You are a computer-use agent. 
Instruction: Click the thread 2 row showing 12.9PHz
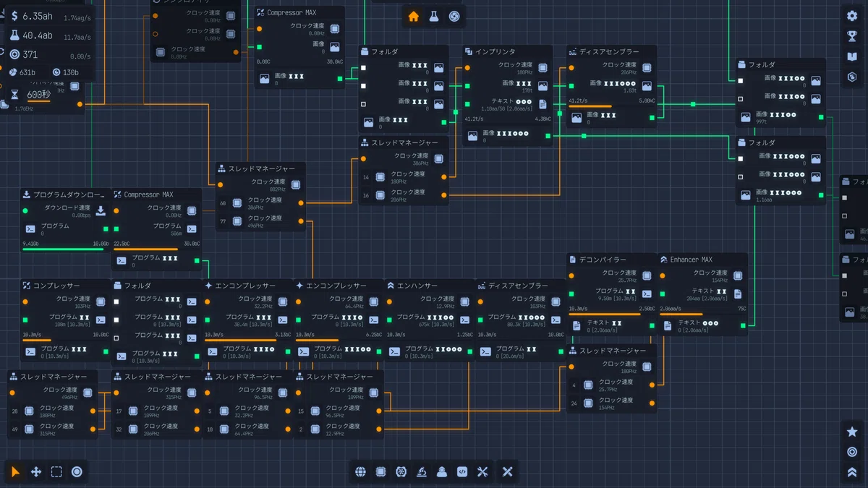pyautogui.click(x=339, y=429)
